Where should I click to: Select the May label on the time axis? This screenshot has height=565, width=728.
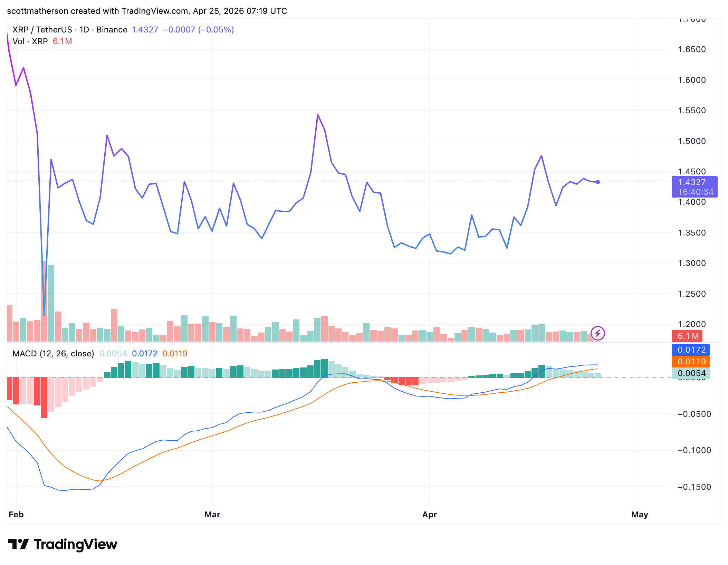coord(639,514)
